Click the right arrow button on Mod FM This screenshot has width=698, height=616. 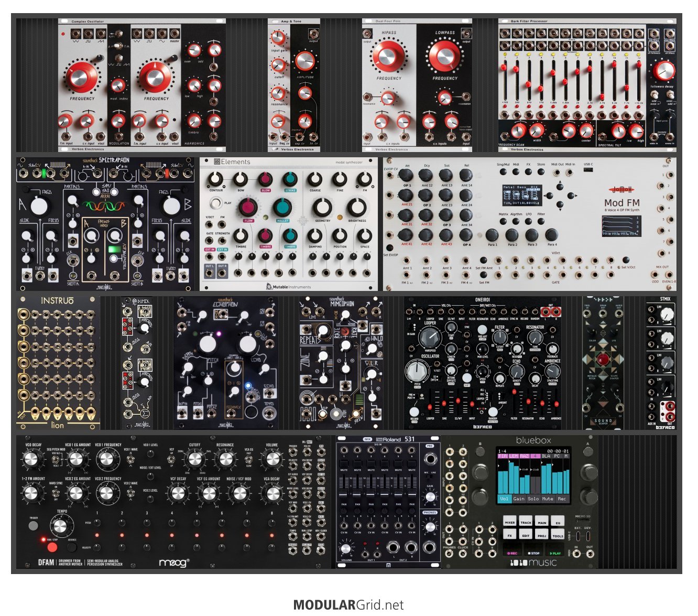(x=570, y=195)
